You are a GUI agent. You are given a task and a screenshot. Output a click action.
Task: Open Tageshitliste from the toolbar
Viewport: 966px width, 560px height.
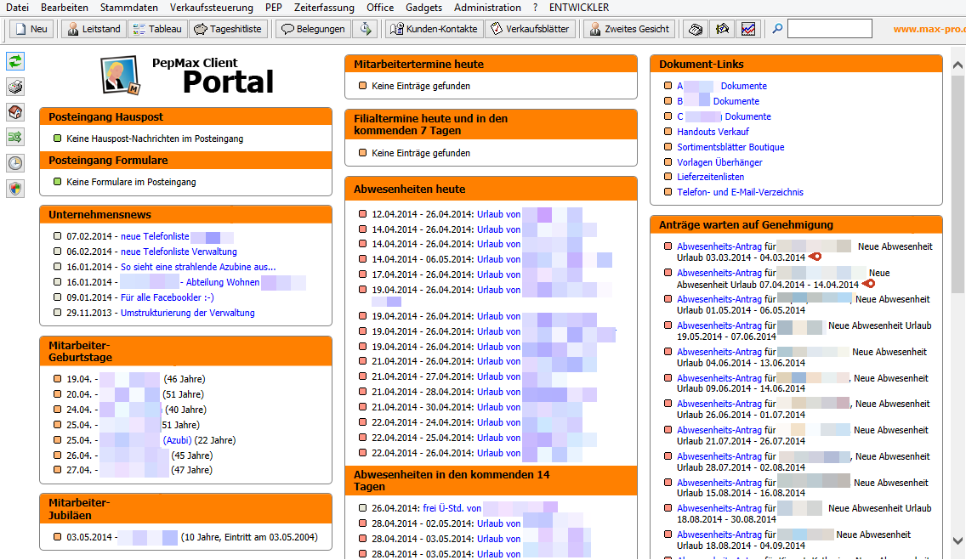tap(228, 29)
